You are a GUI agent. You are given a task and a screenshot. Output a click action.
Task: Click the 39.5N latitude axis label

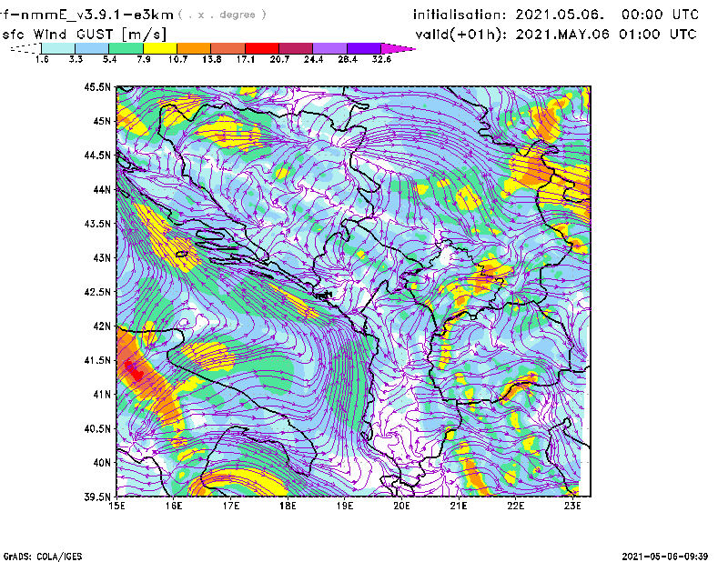click(97, 497)
